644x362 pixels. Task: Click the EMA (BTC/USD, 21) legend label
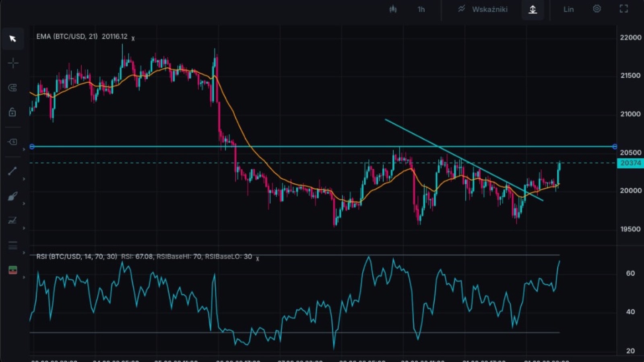coord(67,36)
